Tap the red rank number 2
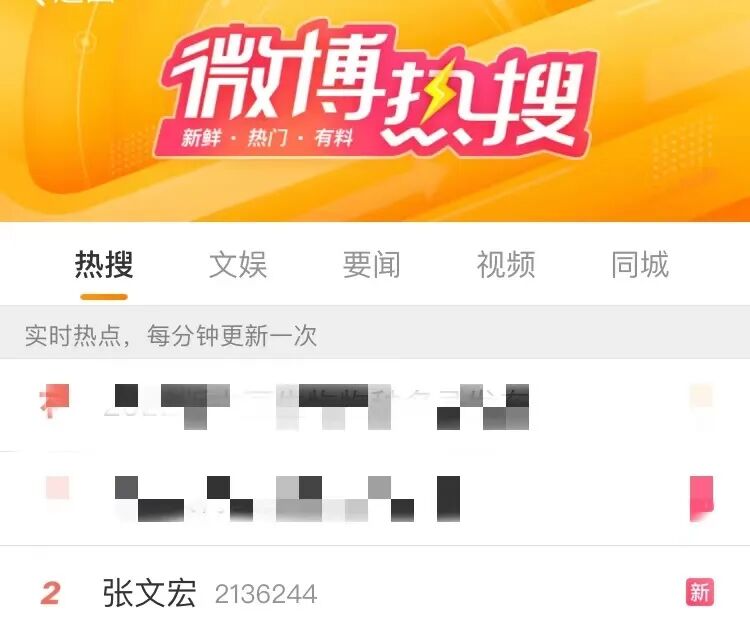 coord(50,593)
